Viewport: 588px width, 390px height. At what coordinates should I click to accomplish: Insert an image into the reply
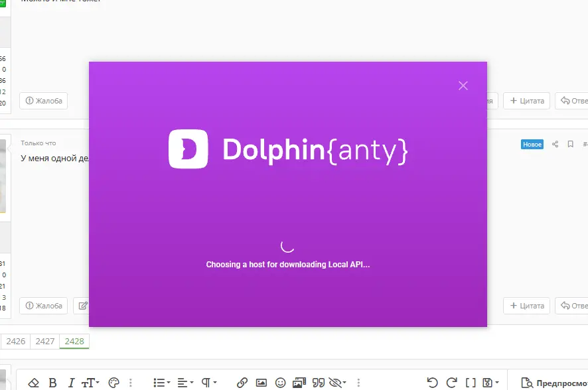click(x=261, y=383)
